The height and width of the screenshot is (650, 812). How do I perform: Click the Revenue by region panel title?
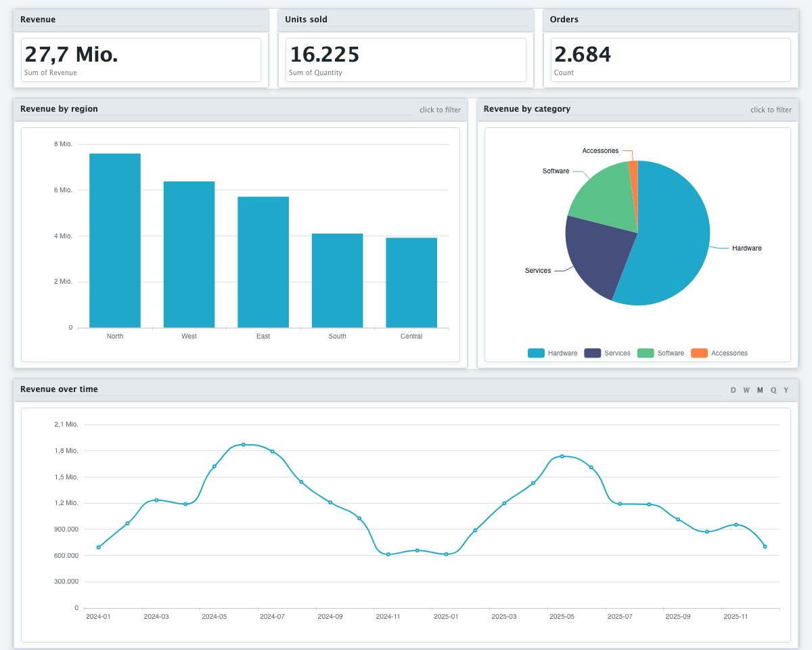point(59,109)
